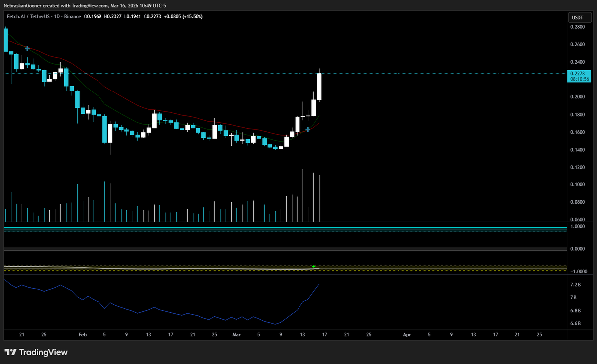This screenshot has height=364, width=597.
Task: Click the 0.1400 price axis label
Action: pos(577,150)
